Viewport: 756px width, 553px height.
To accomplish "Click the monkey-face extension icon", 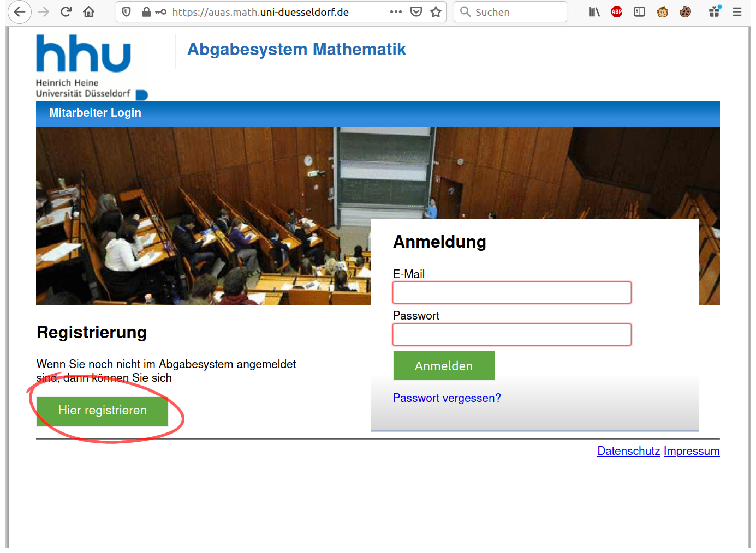I will click(662, 11).
